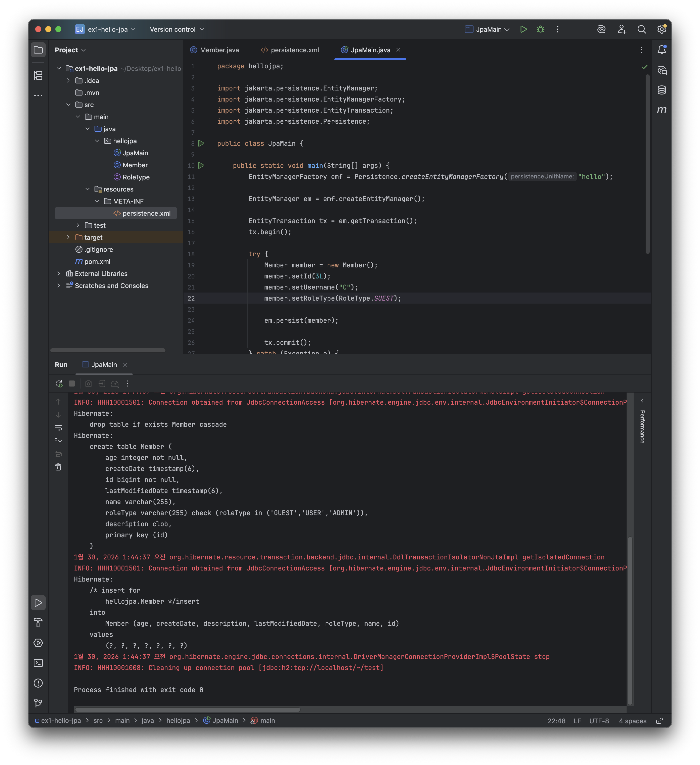Toggle scroll to end of console

58,441
